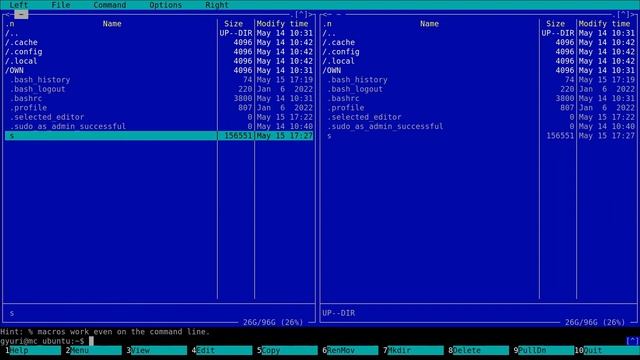640x360 pixels.
Task: Select file s in right panel
Action: click(x=430, y=136)
